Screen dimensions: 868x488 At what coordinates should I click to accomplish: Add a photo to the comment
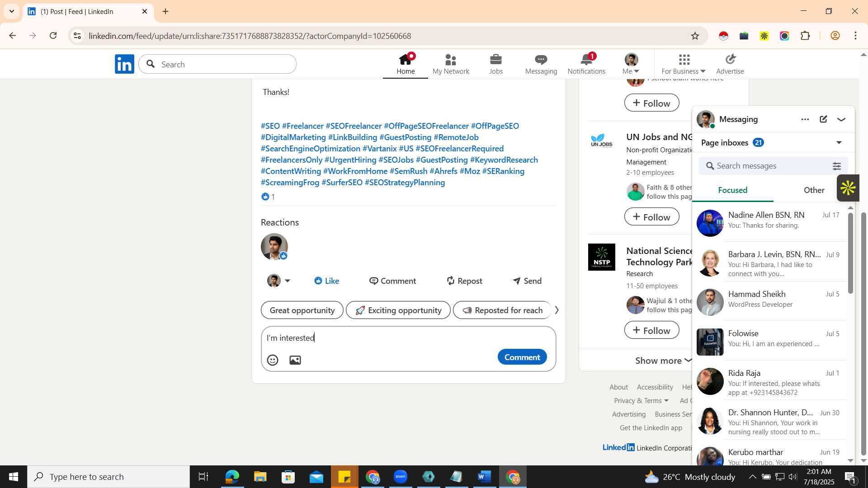click(295, 360)
